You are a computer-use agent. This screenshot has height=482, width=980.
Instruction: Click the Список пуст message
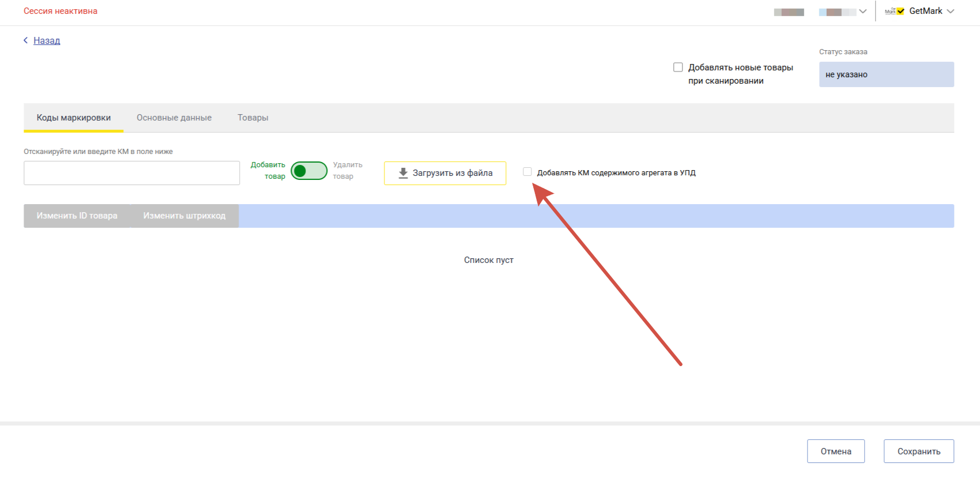click(x=489, y=260)
